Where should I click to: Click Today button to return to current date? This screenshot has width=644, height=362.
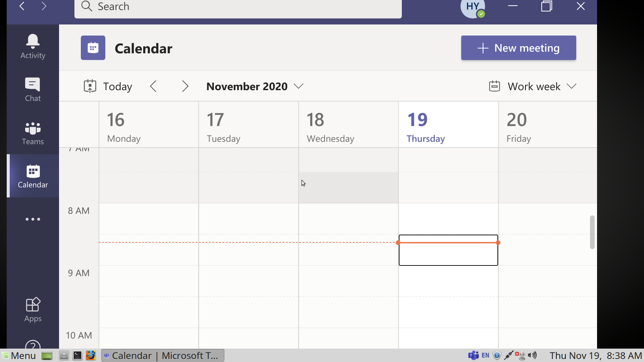(x=108, y=86)
